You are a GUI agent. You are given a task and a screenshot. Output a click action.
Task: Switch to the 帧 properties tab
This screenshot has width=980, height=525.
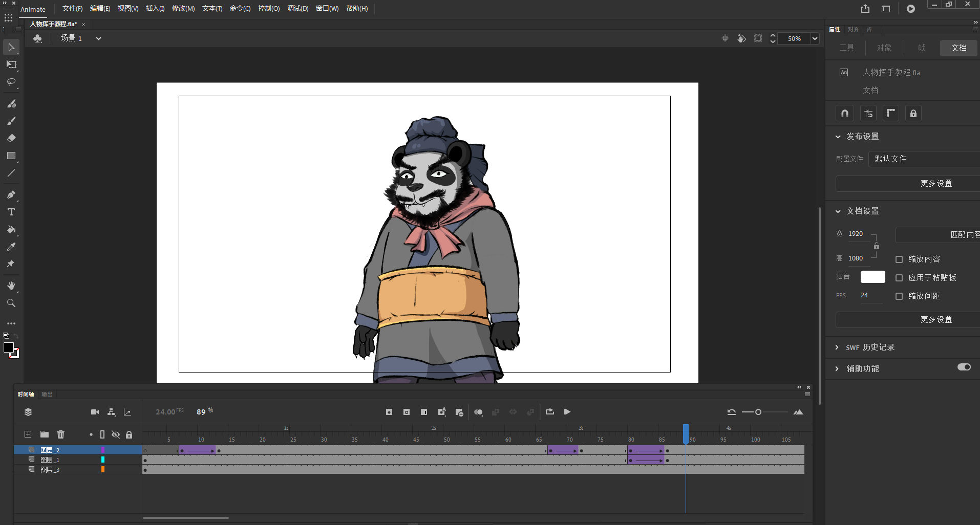click(x=922, y=48)
